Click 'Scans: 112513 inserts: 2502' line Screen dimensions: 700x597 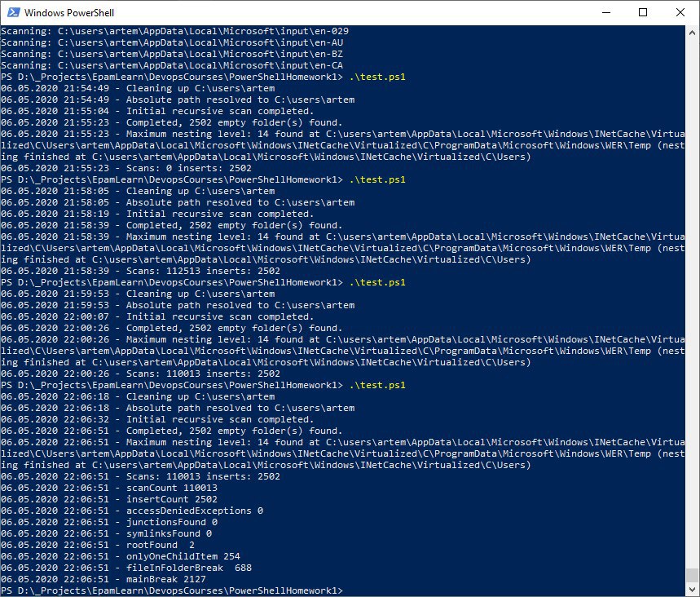pyautogui.click(x=141, y=271)
